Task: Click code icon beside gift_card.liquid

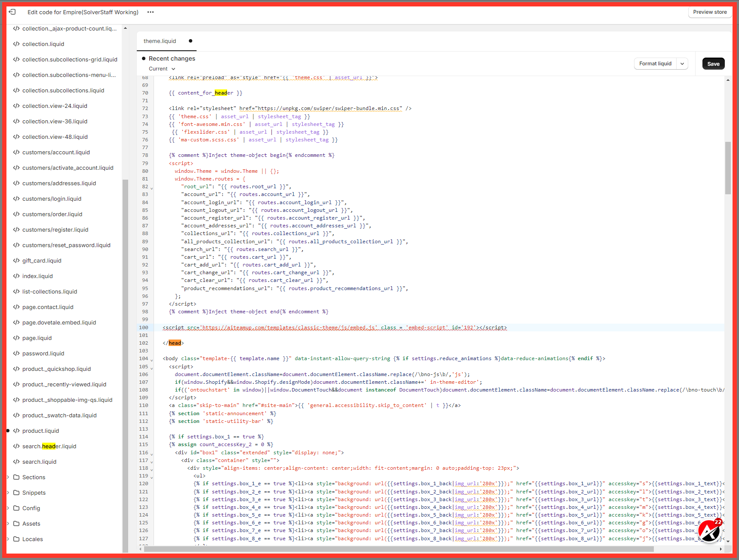Action: [x=16, y=260]
